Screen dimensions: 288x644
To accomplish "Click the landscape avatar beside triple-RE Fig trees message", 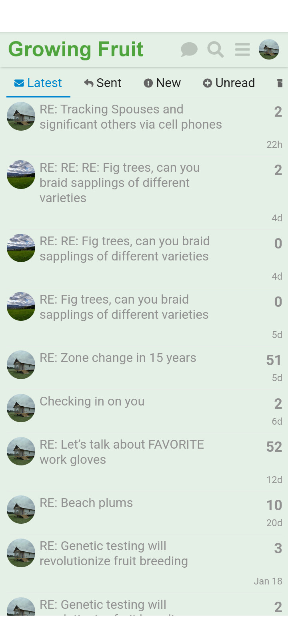I will coord(21,175).
